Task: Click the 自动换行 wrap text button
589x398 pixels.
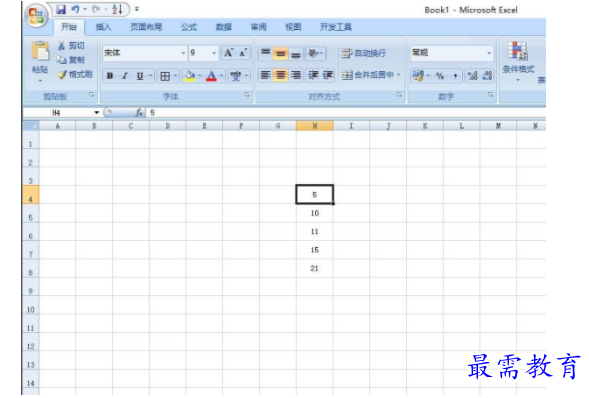Action: pyautogui.click(x=364, y=53)
